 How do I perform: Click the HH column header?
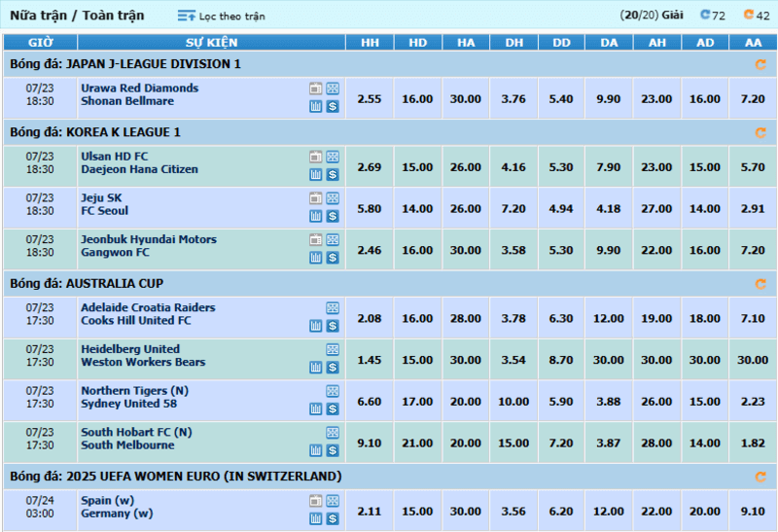(370, 43)
